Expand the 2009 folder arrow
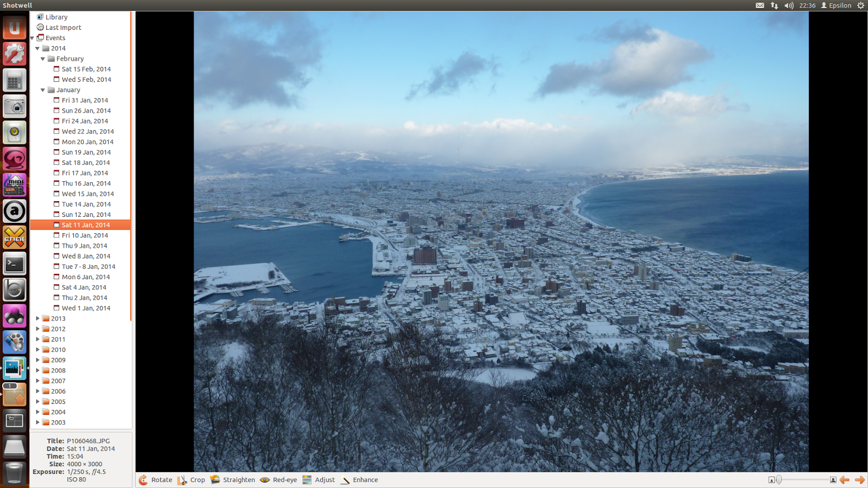Viewport: 868px width, 488px height. pos(37,360)
